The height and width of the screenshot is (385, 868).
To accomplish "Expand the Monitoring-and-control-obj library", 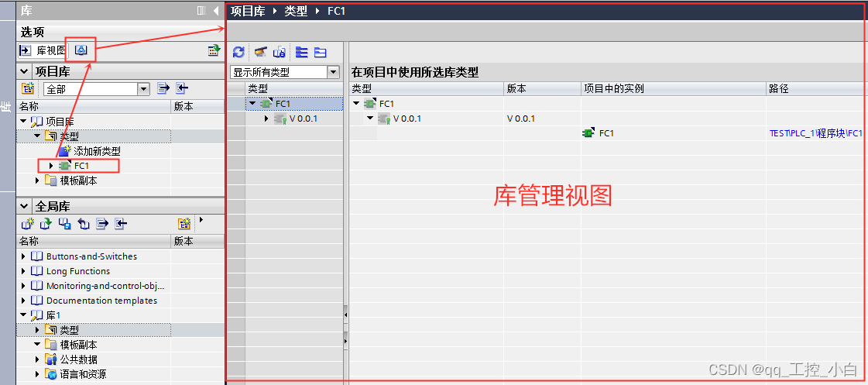I will tap(23, 286).
